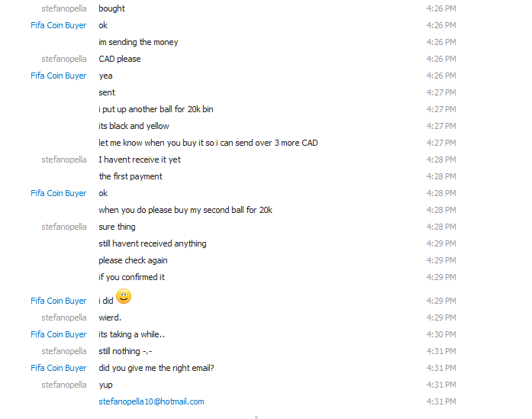Click the 4:30 PM timestamp
The image size is (532, 419).
(441, 334)
